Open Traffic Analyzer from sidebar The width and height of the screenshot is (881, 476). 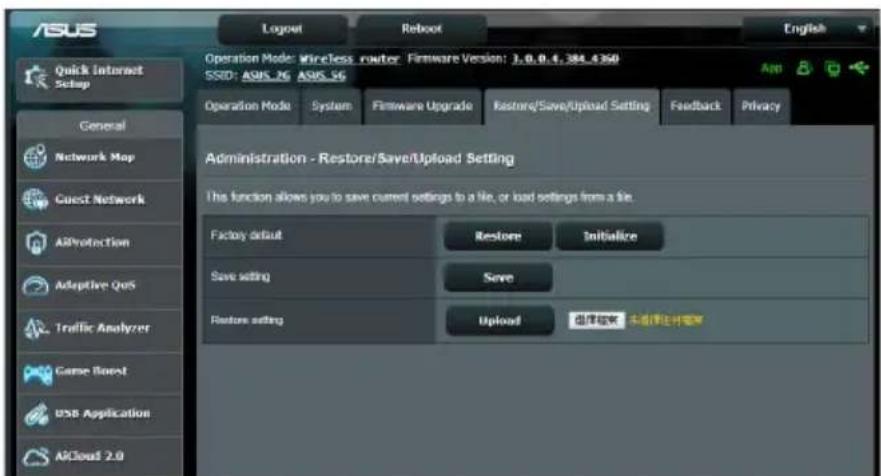tap(100, 329)
